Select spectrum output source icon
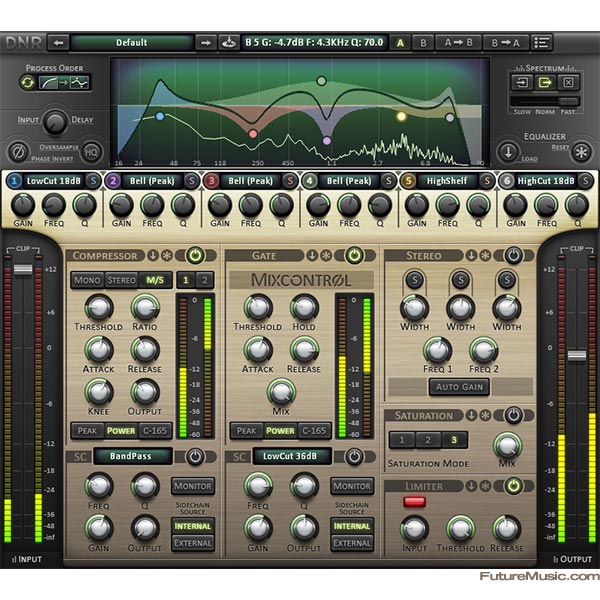Screen dimensions: 600x600 [x=545, y=82]
